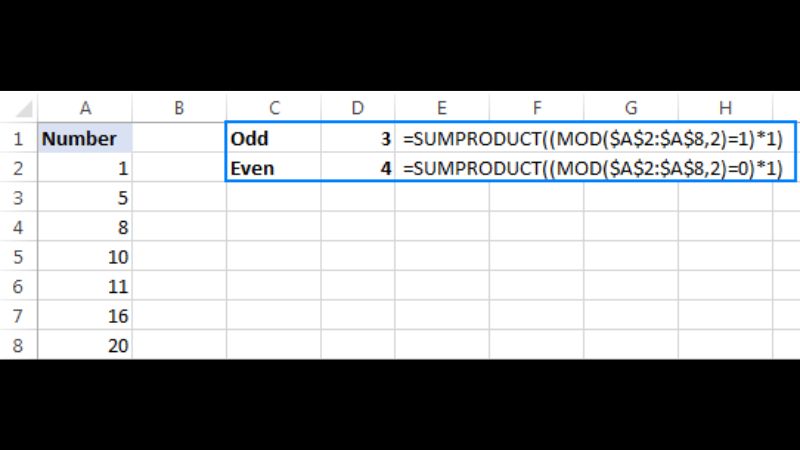Click the cell containing 11
The image size is (800, 450).
point(85,287)
